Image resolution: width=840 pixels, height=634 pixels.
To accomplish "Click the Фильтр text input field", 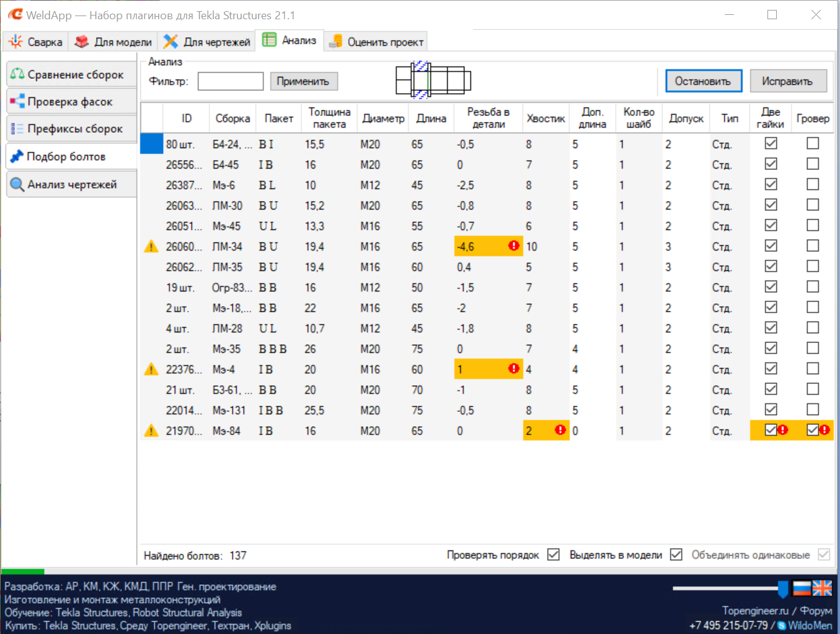I will (x=231, y=81).
